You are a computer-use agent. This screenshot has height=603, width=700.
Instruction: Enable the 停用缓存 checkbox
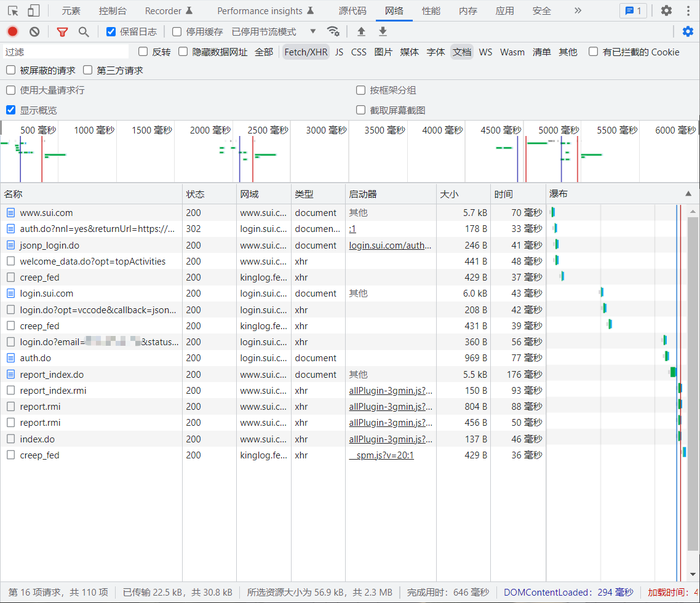tap(177, 31)
